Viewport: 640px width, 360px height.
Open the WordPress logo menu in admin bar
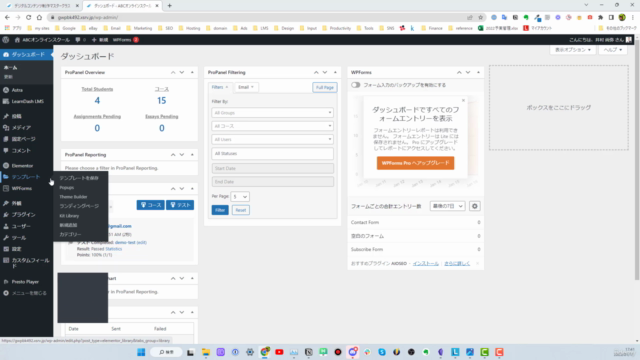pos(6,40)
